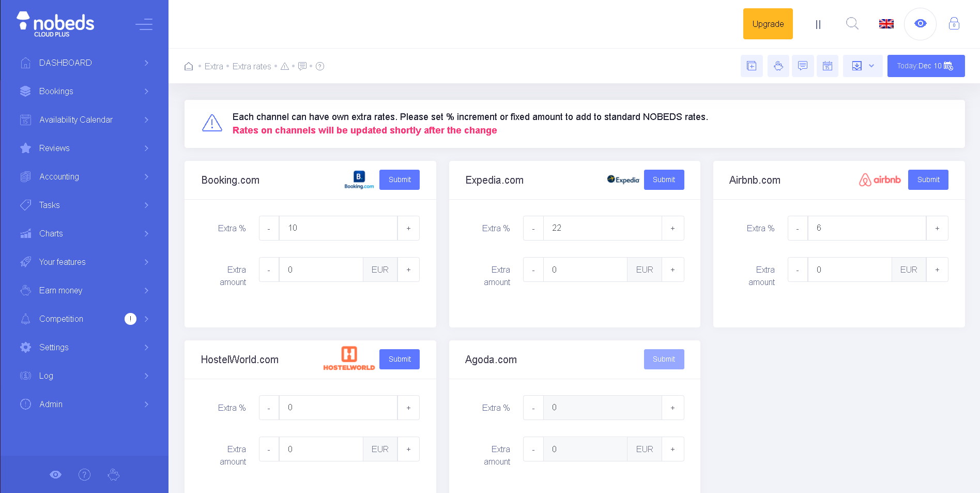Submit the Booking.com extra rates
This screenshot has width=980, height=493.
pyautogui.click(x=399, y=180)
